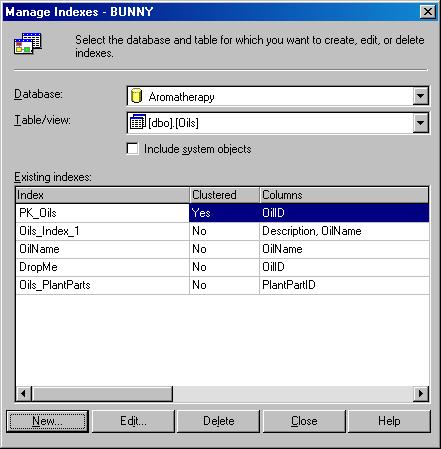Click the New... button
Viewport: 441px width, 449px height.
pyautogui.click(x=47, y=421)
